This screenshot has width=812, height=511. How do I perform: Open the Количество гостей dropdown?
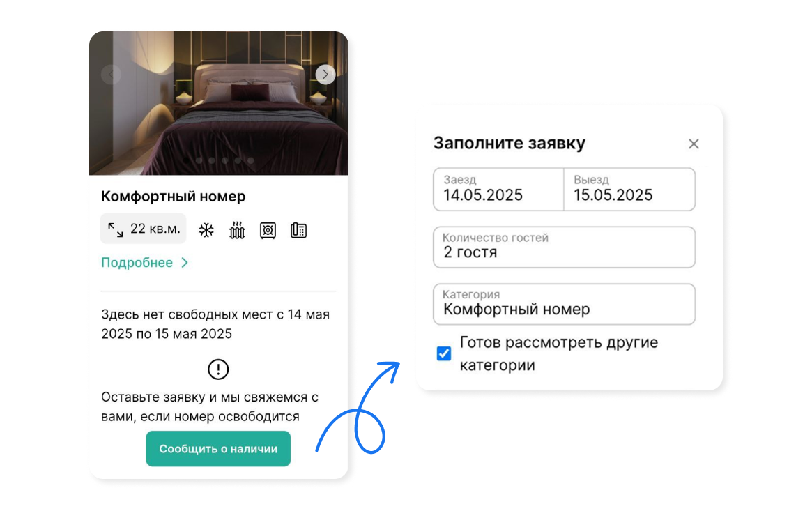click(564, 247)
